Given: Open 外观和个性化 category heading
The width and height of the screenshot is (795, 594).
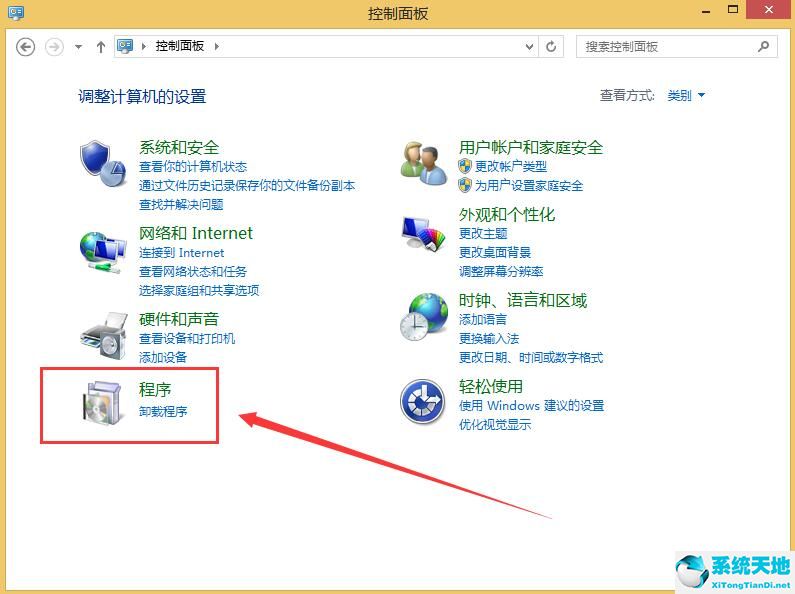Looking at the screenshot, I should point(507,214).
